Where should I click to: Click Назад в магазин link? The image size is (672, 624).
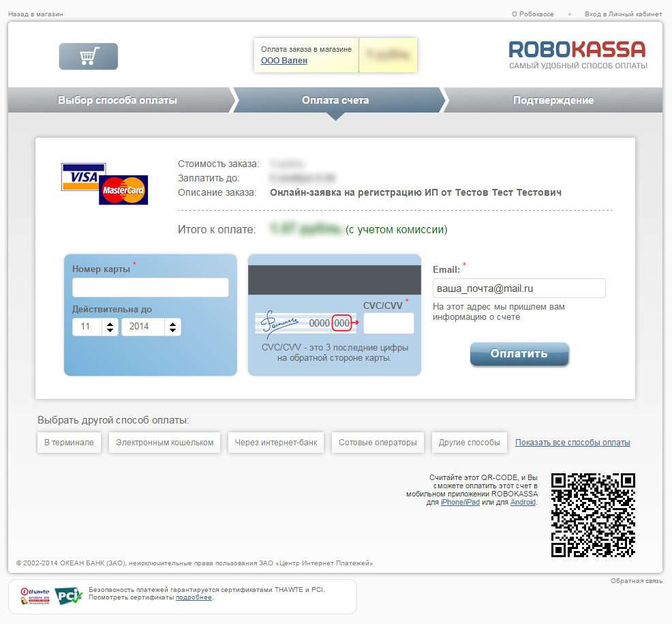(35, 14)
